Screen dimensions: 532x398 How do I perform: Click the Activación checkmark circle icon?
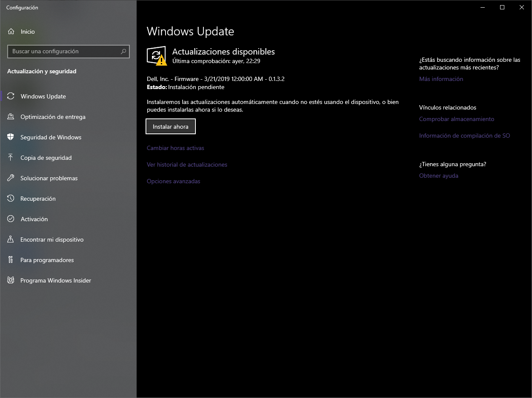click(x=11, y=219)
